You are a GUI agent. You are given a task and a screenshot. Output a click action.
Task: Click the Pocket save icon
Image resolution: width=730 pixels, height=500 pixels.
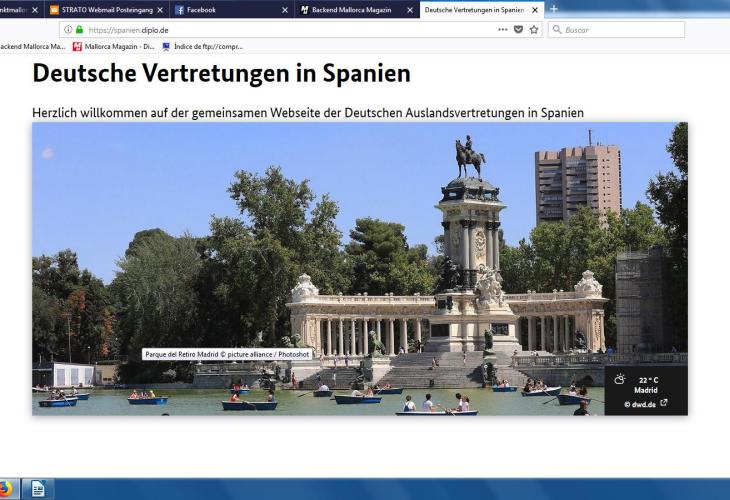pyautogui.click(x=518, y=30)
